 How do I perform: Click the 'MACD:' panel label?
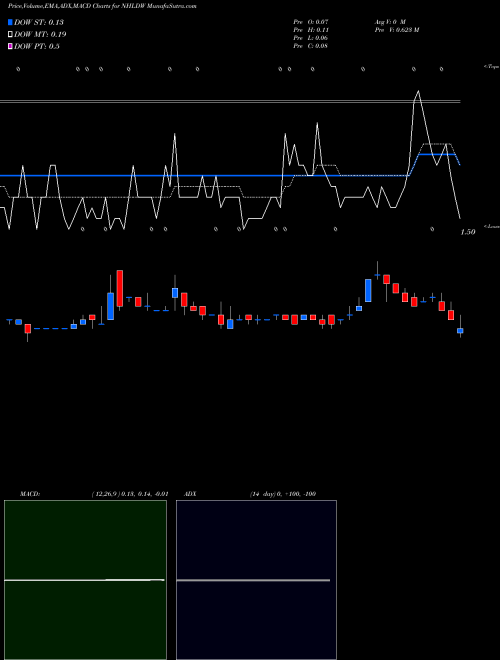pyautogui.click(x=30, y=494)
